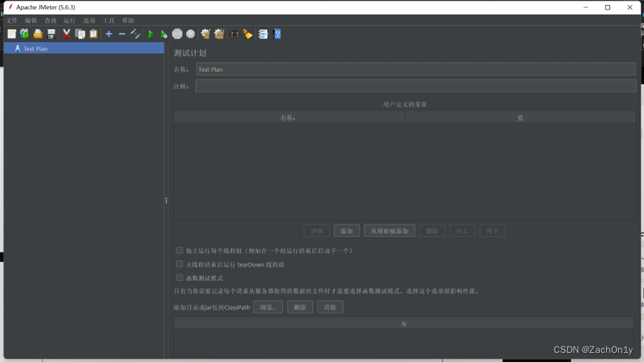644x362 pixels.
Task: Click the name field containing Test Plan
Action: point(415,69)
